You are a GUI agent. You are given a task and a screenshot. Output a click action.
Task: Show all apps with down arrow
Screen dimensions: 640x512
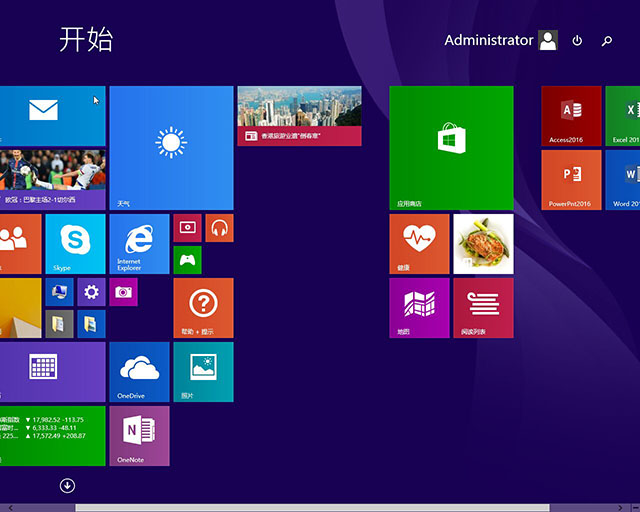click(x=67, y=485)
